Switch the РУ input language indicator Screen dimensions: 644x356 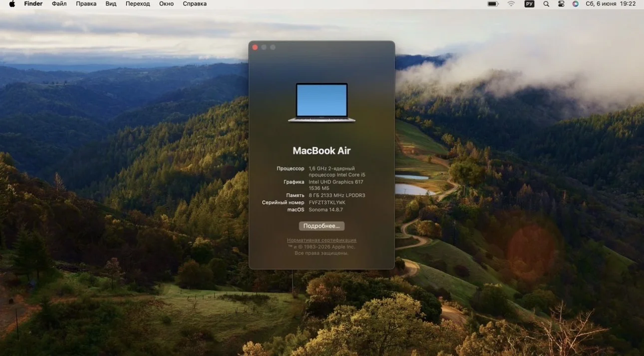[529, 3]
